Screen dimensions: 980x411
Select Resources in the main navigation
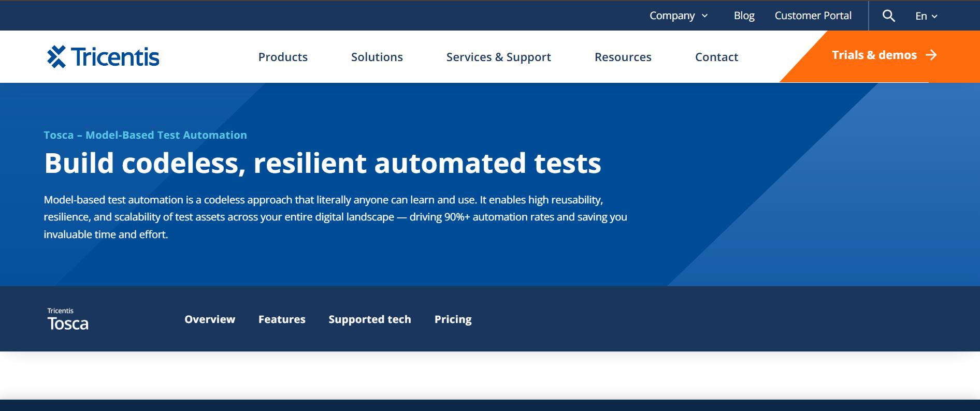623,57
